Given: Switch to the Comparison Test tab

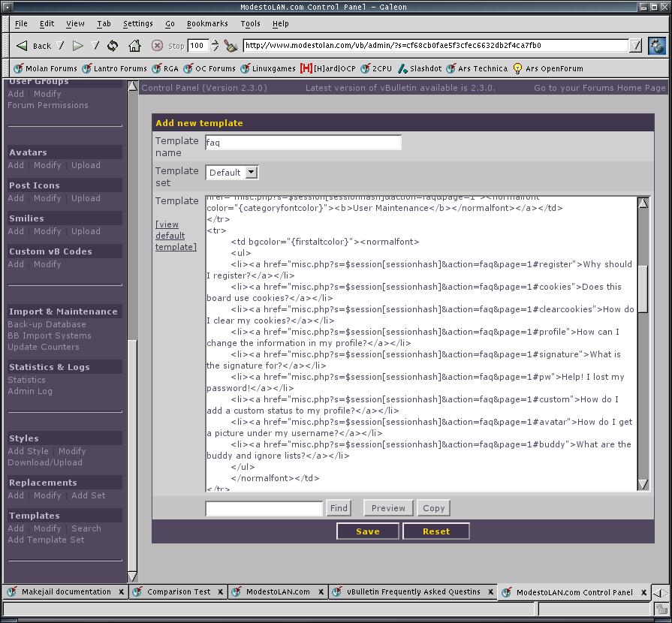Looking at the screenshot, I should 178,592.
